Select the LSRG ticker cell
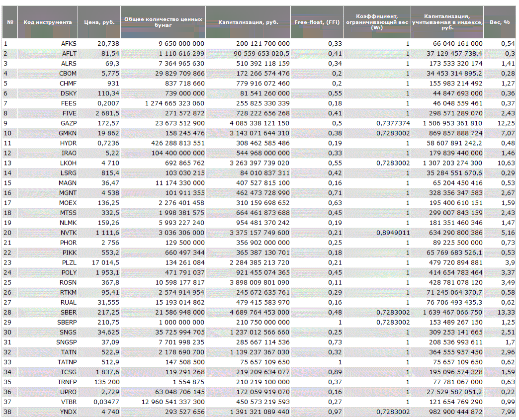Image resolution: width=519 pixels, height=420 pixels. (x=48, y=173)
